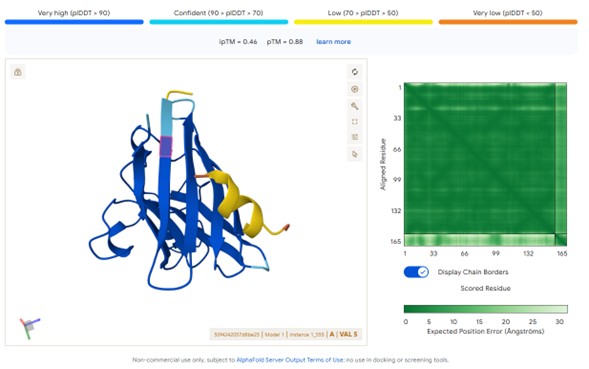Screen dimensions: 589x369
Task: Click the Very low (plDDT < 50) orange bar
Action: pyautogui.click(x=508, y=22)
